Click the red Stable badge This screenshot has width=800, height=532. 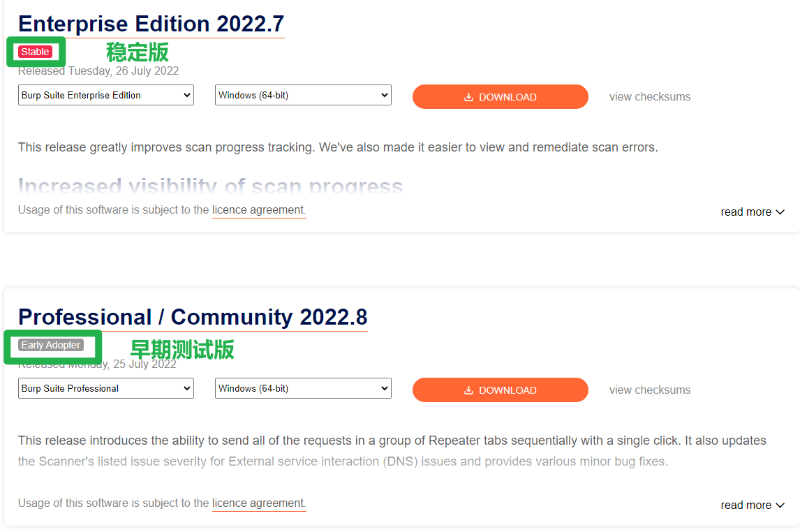35,52
